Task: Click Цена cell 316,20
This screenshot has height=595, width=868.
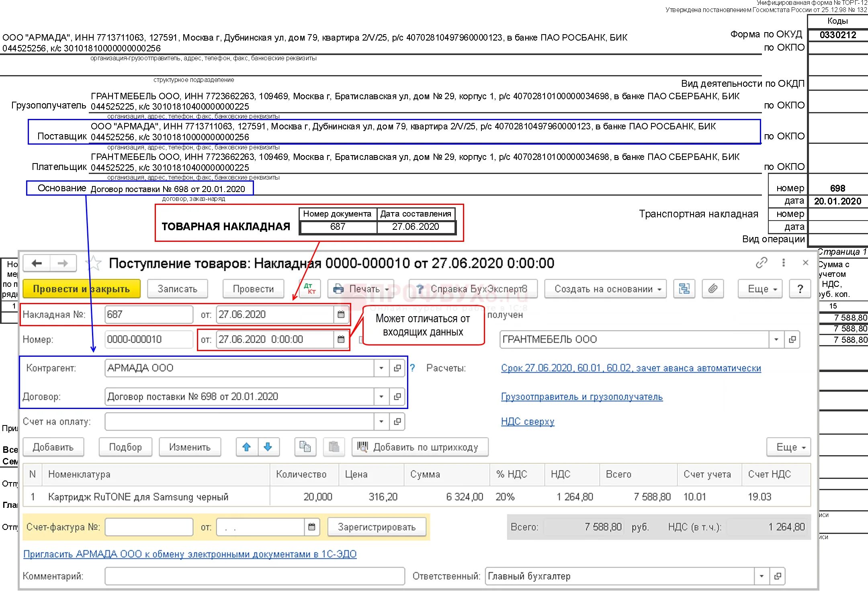Action: [371, 497]
